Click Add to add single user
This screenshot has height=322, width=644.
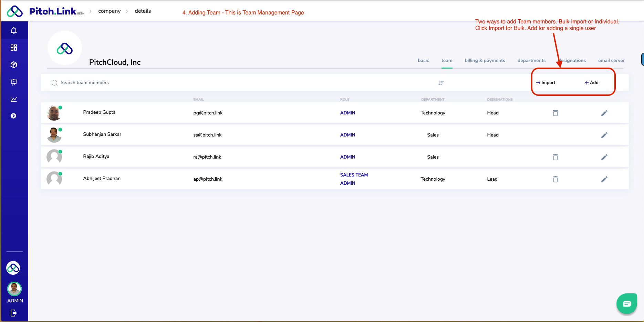click(592, 83)
